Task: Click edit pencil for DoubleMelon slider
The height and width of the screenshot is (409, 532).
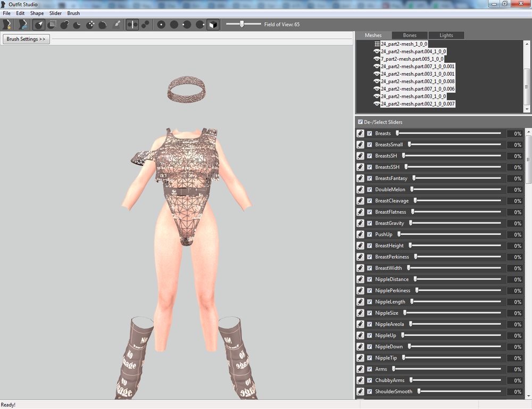Action: pyautogui.click(x=360, y=190)
